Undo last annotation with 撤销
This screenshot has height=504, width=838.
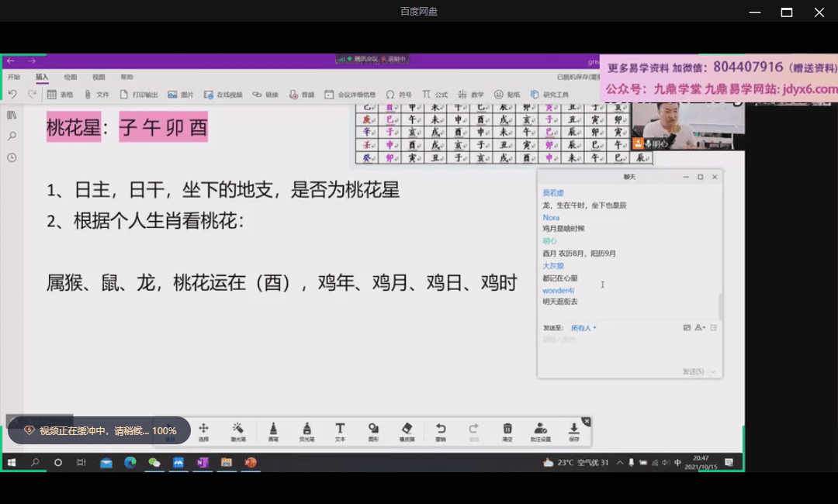point(441,431)
